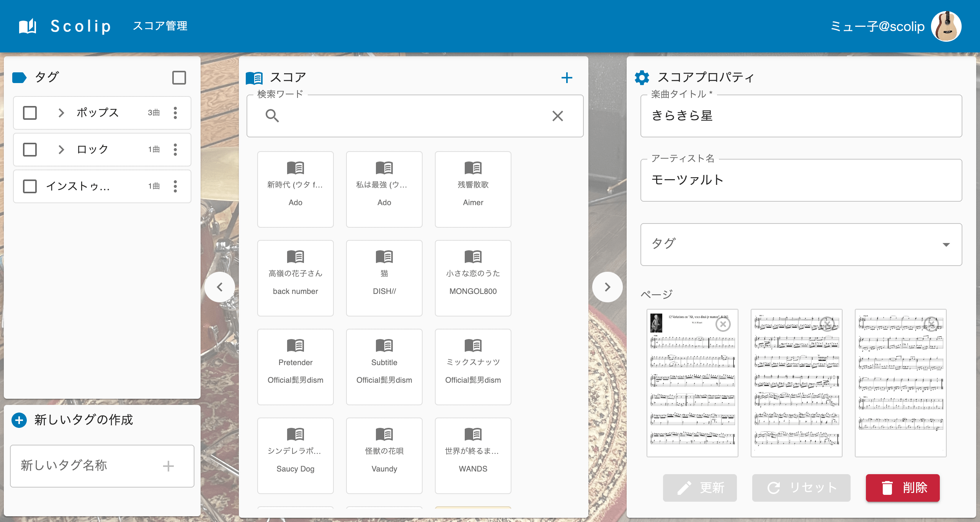
Task: Clear the search field with the X icon
Action: tap(558, 116)
